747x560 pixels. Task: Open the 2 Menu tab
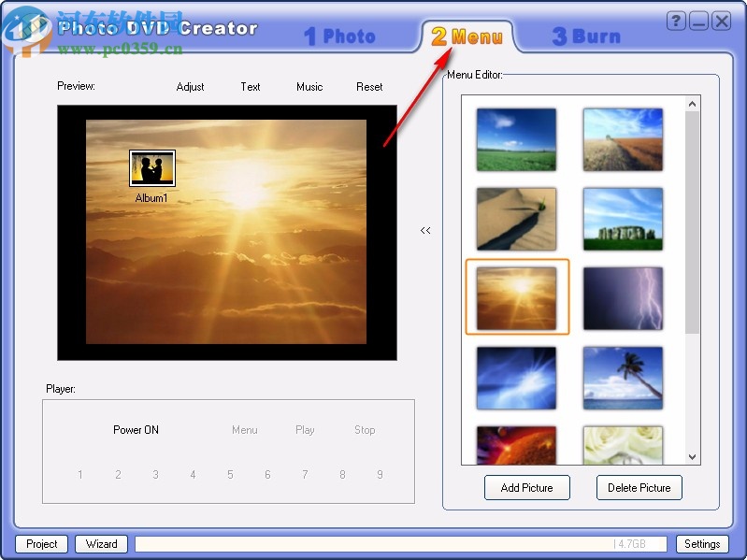(467, 36)
